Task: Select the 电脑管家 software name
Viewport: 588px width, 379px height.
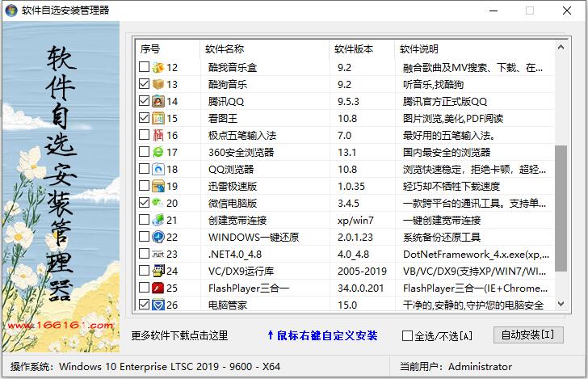Action: [228, 305]
